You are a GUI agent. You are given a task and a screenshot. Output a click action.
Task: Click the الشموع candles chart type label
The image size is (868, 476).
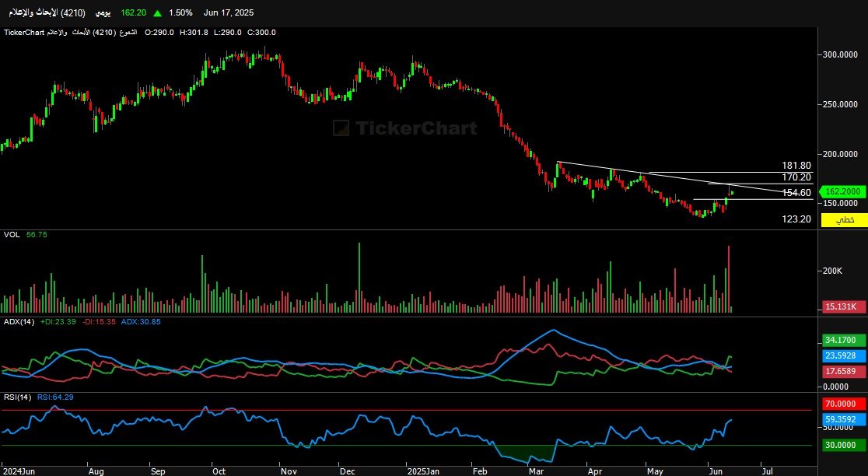tap(128, 33)
